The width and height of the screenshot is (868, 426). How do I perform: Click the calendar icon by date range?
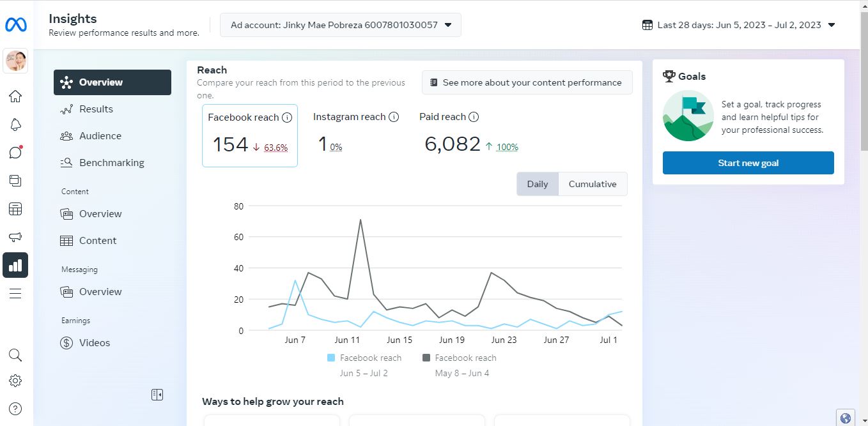click(x=647, y=25)
